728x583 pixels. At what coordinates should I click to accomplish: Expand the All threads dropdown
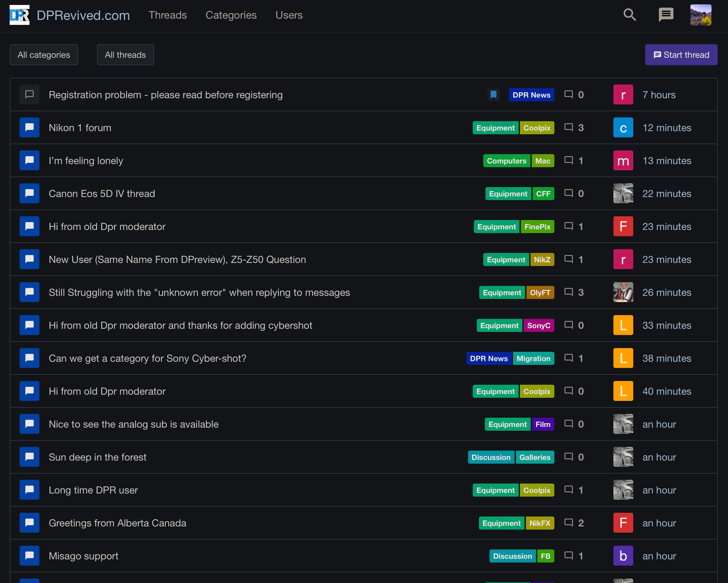click(x=125, y=55)
